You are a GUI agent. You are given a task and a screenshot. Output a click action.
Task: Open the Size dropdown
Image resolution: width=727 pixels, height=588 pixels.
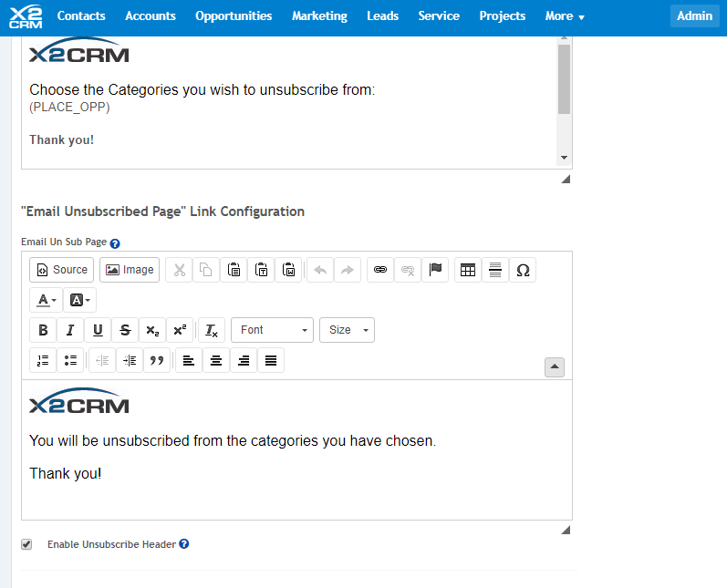point(347,330)
